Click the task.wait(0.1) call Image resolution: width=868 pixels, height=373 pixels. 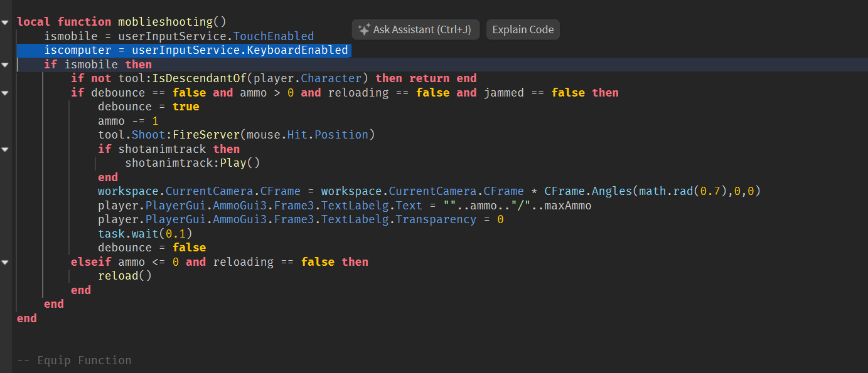point(145,234)
